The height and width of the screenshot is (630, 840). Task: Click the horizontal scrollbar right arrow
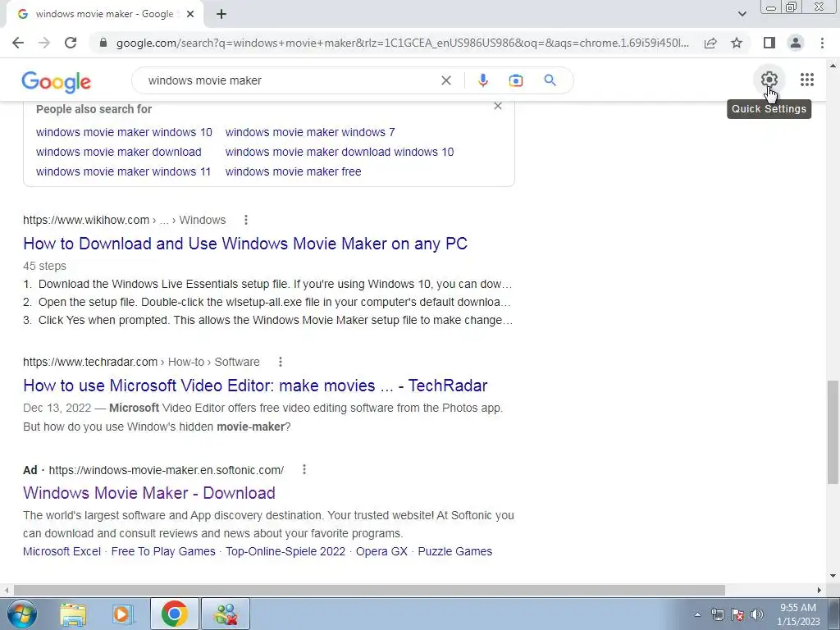pyautogui.click(x=819, y=590)
